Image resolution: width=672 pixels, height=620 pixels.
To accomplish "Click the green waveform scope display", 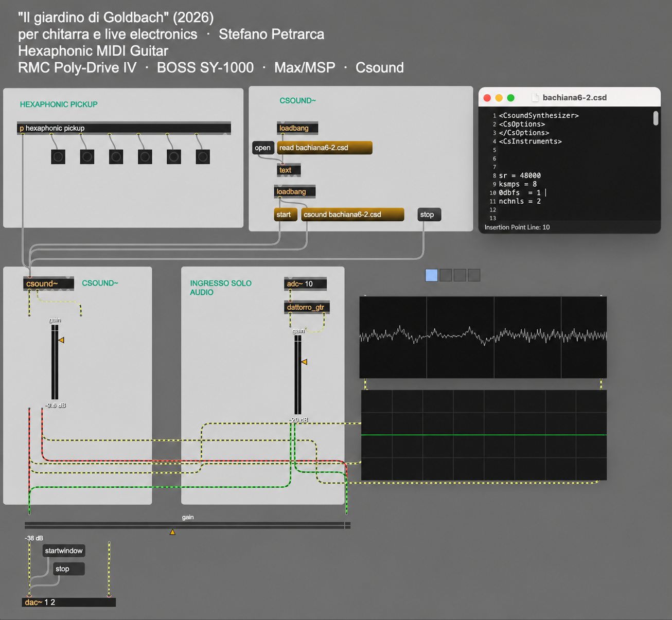I will (x=484, y=435).
